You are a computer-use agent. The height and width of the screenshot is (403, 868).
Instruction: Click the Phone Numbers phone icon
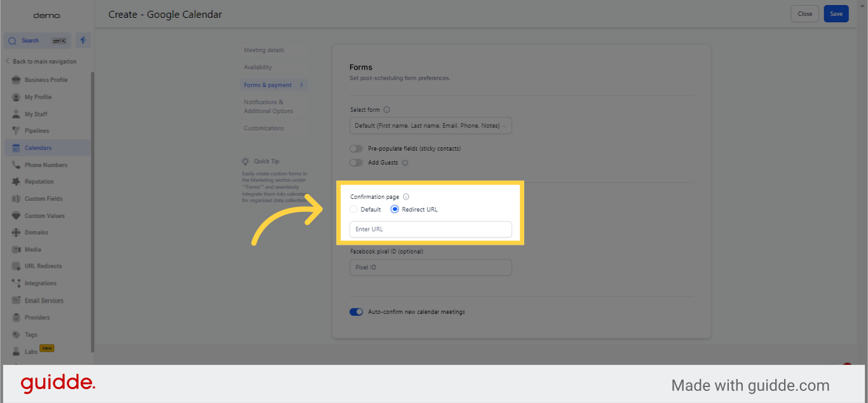(x=17, y=165)
